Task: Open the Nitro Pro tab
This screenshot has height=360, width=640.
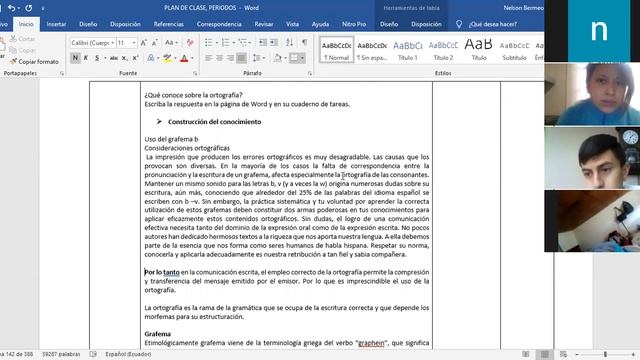Action: [x=354, y=24]
